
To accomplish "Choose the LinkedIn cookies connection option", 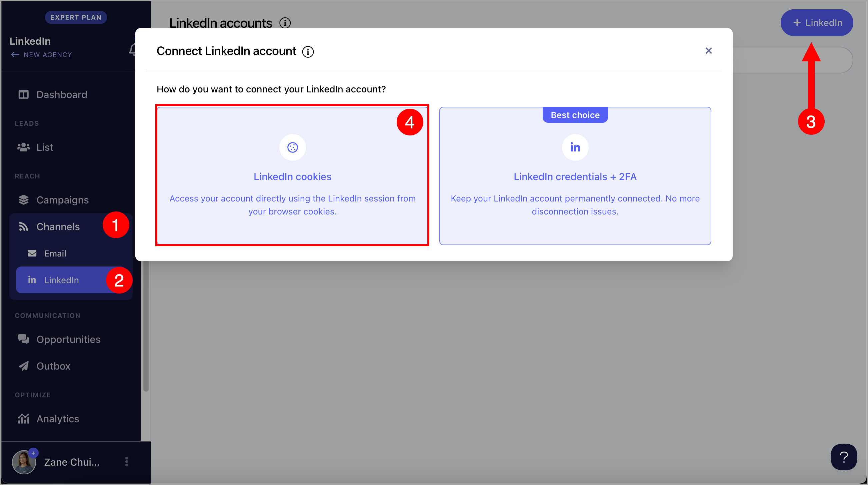I will pos(292,176).
